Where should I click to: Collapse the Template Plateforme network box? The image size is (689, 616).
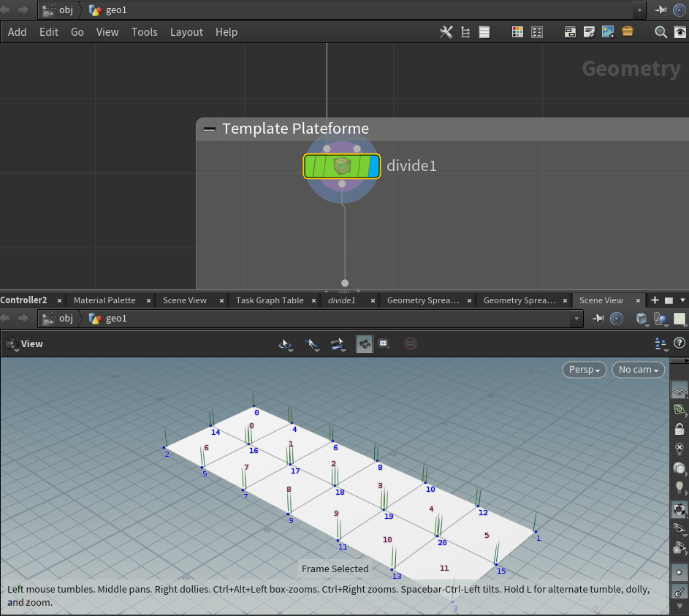pos(210,129)
